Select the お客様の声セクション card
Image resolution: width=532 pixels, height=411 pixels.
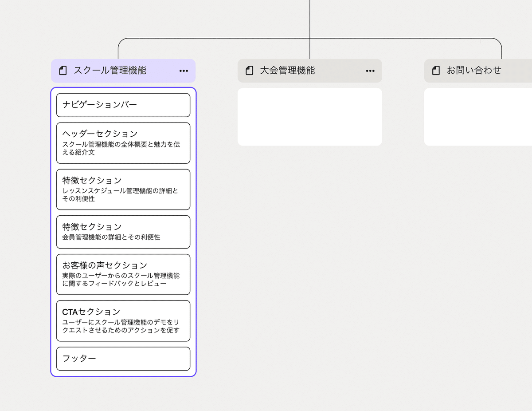123,274
